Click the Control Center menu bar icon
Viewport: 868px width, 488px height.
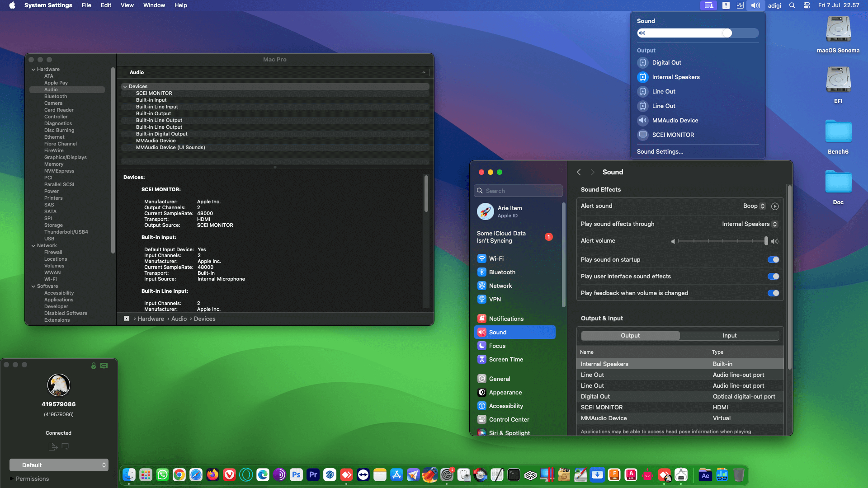tap(807, 5)
